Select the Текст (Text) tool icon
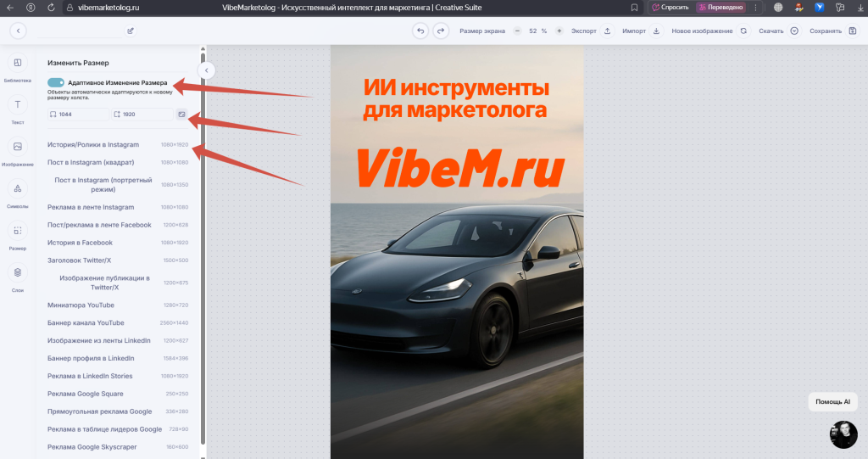Image resolution: width=868 pixels, height=459 pixels. pyautogui.click(x=18, y=105)
